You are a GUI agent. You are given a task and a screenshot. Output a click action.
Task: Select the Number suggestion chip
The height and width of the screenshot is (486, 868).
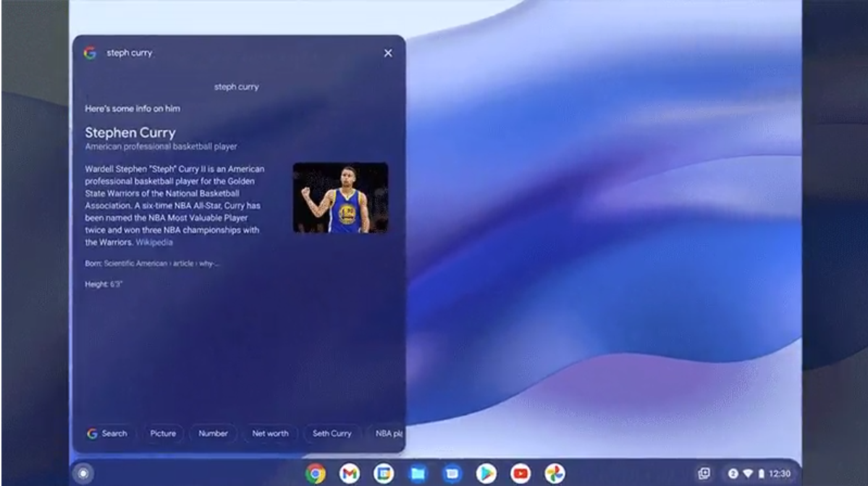[213, 433]
